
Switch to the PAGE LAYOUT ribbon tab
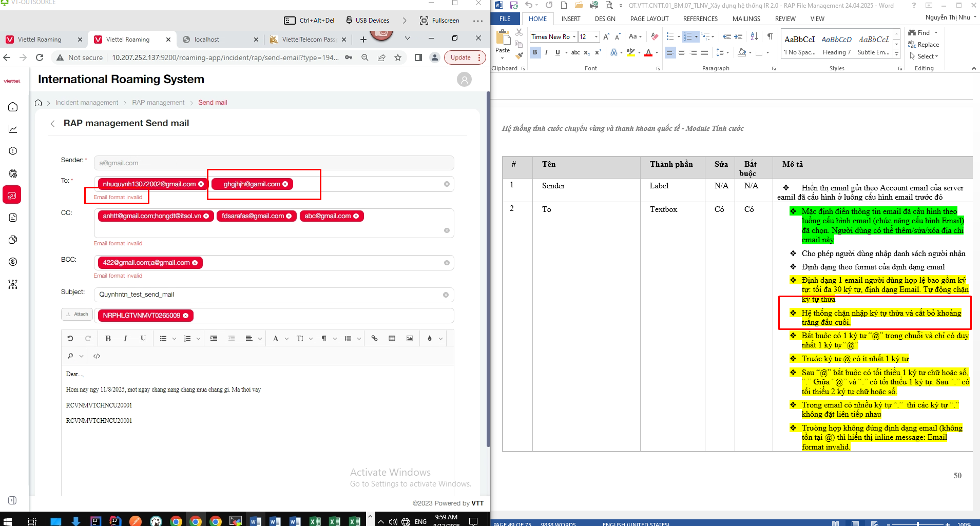click(649, 19)
